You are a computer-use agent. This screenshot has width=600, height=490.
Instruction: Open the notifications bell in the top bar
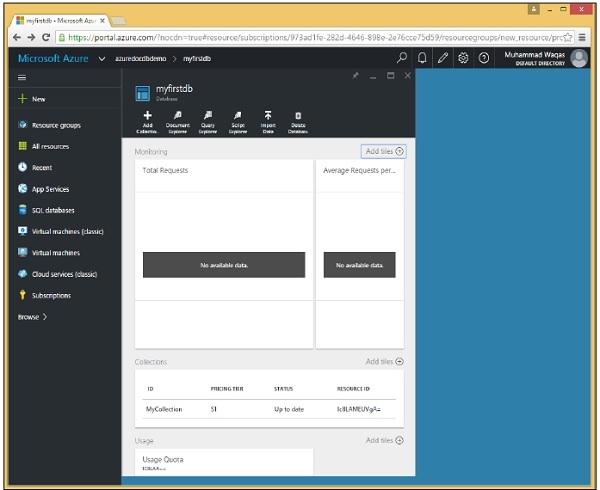point(422,59)
